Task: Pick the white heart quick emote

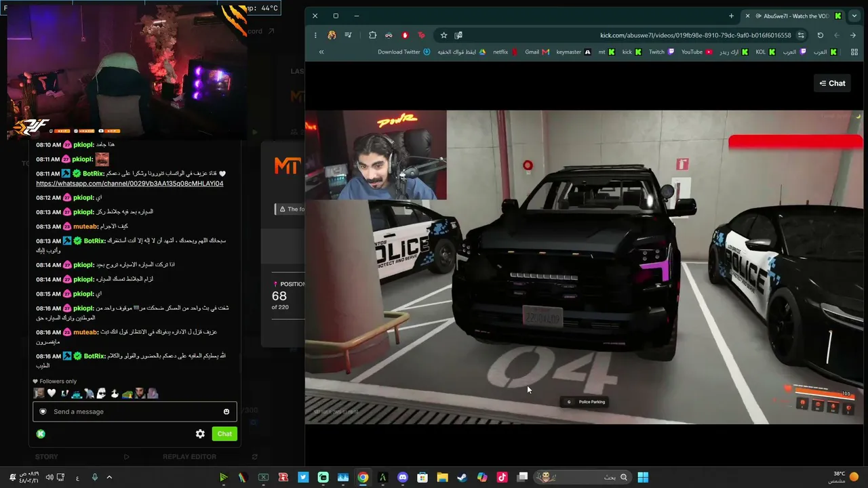Action: [52, 393]
